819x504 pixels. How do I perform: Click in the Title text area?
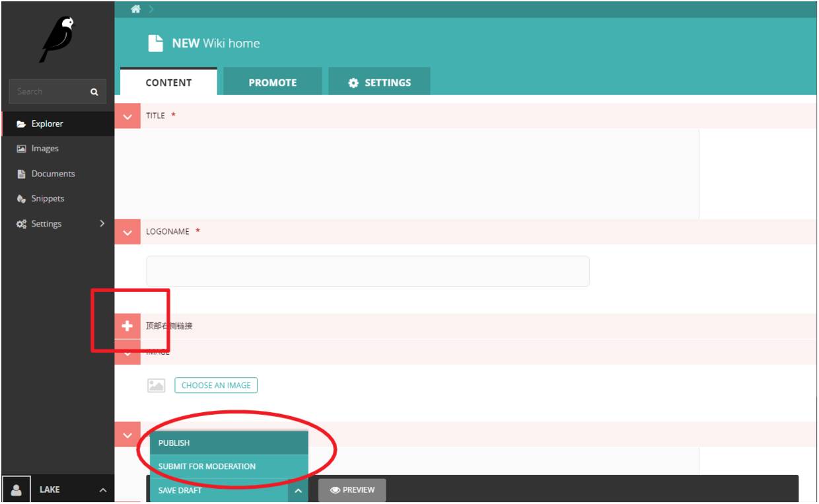click(x=407, y=174)
